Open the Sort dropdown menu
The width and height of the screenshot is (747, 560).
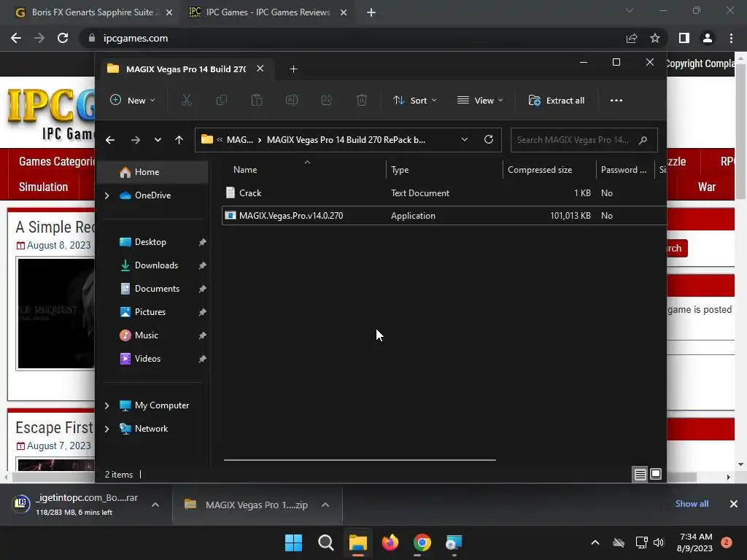tap(414, 101)
